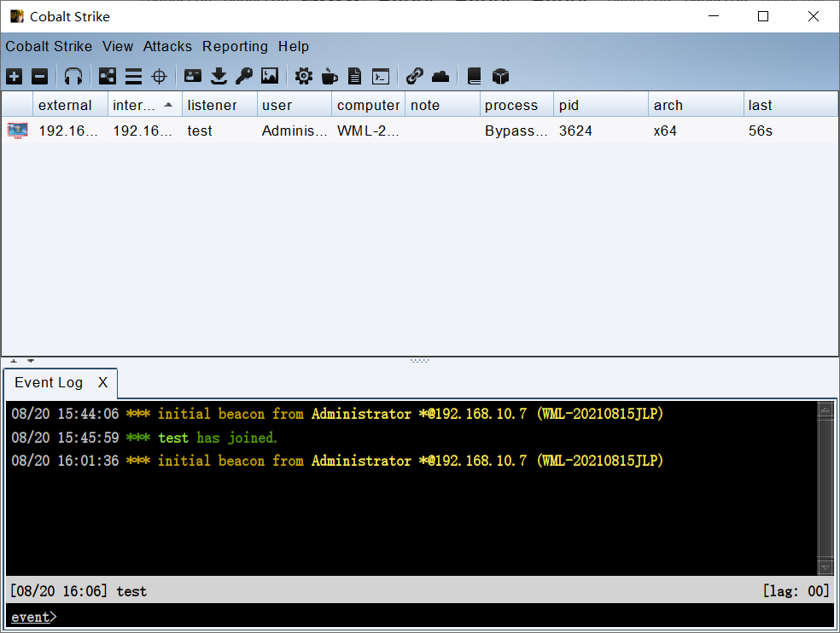Click the [08/20 16:06] test status text

point(79,591)
